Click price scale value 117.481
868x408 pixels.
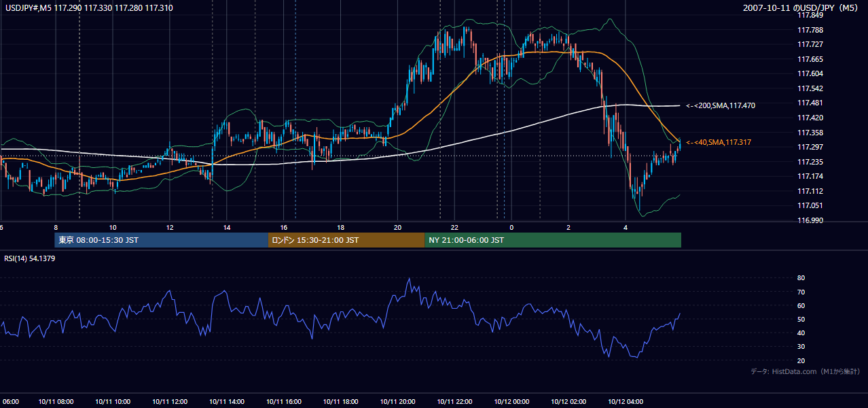(809, 103)
